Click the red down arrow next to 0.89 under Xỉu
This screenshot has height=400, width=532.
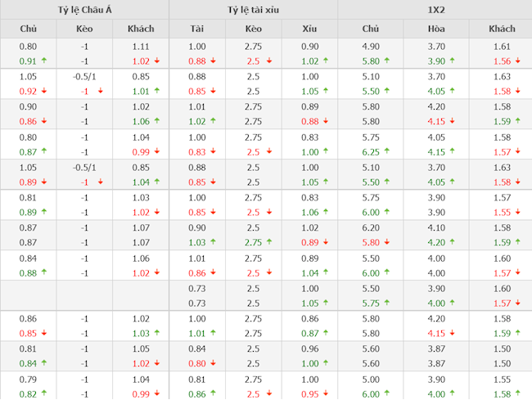(326, 242)
